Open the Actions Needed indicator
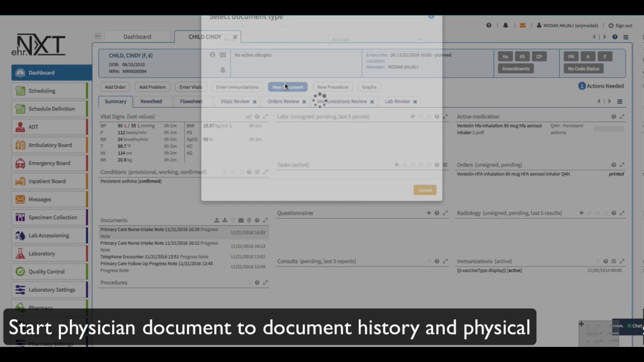The image size is (644, 362). [601, 86]
